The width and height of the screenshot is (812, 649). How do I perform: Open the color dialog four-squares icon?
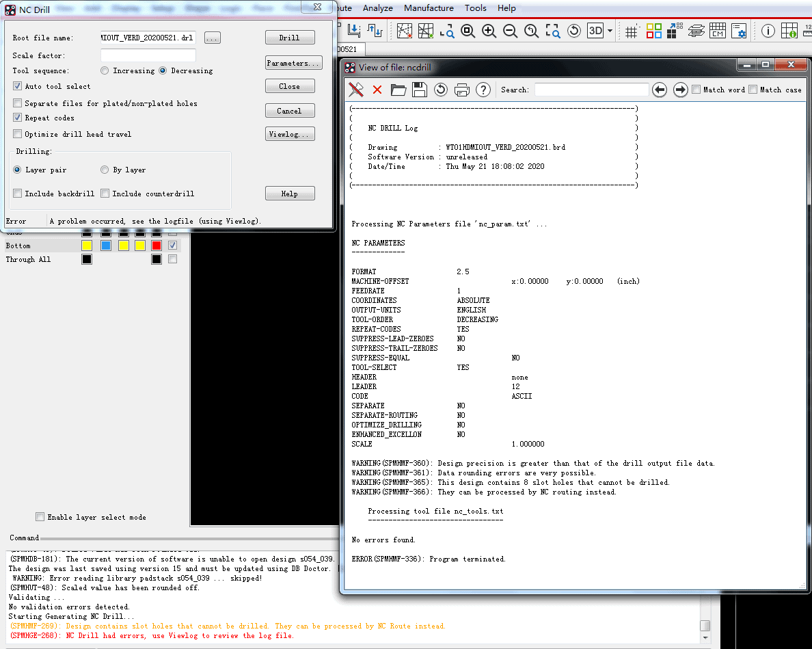[653, 31]
